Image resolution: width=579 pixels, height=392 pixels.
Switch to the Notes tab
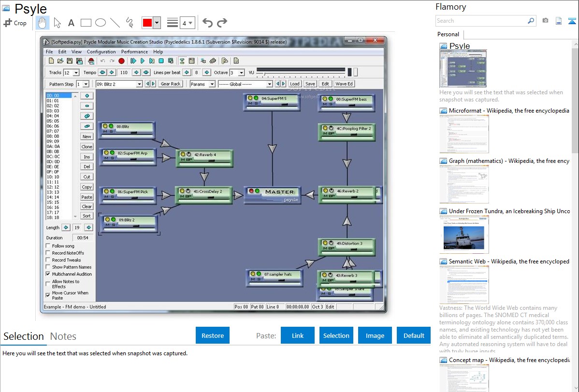pyautogui.click(x=63, y=336)
